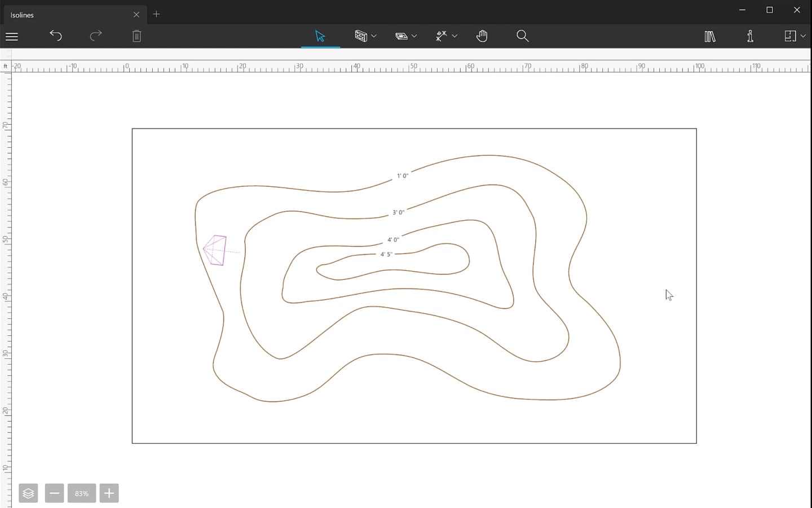
Task: Click the plus zoom in button
Action: pyautogui.click(x=109, y=493)
